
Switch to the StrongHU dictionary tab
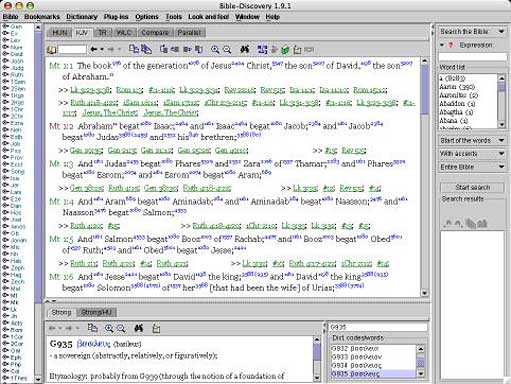(x=96, y=312)
